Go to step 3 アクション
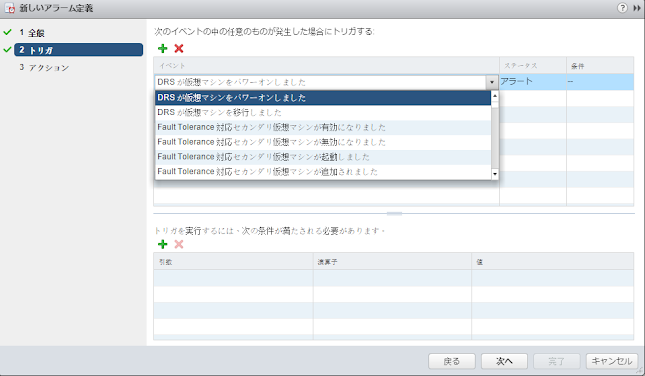The height and width of the screenshot is (376, 645). [44, 67]
